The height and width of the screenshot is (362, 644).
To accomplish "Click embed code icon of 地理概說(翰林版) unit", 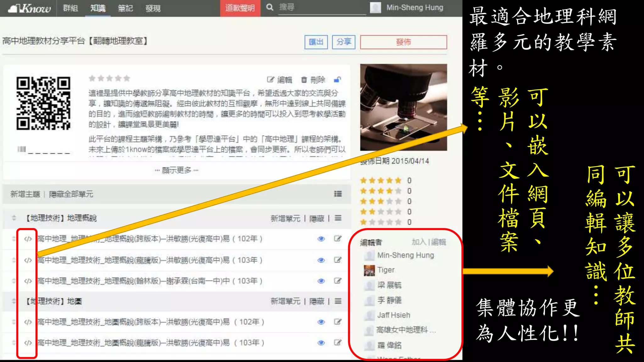I will click(x=28, y=281).
